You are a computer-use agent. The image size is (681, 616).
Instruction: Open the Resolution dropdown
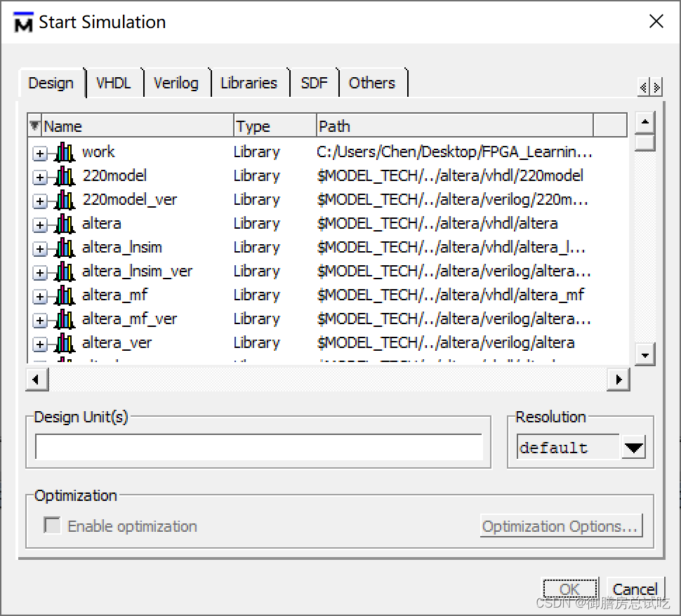tap(634, 447)
